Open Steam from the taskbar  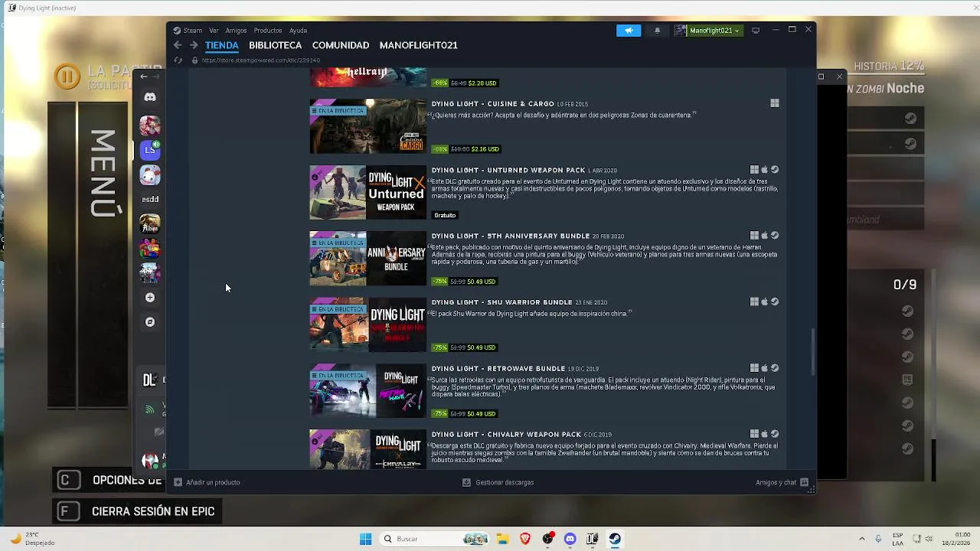615,539
